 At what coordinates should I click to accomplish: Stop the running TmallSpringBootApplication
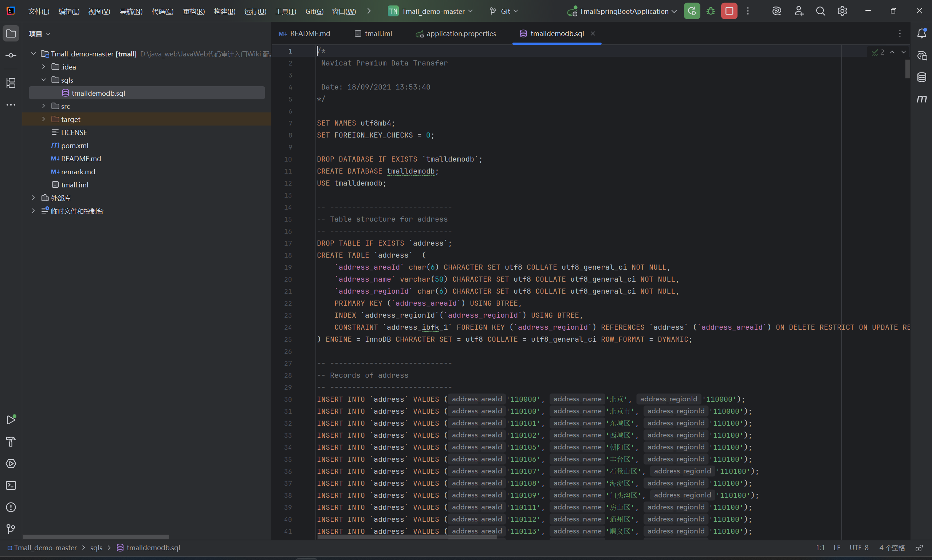[x=729, y=11]
